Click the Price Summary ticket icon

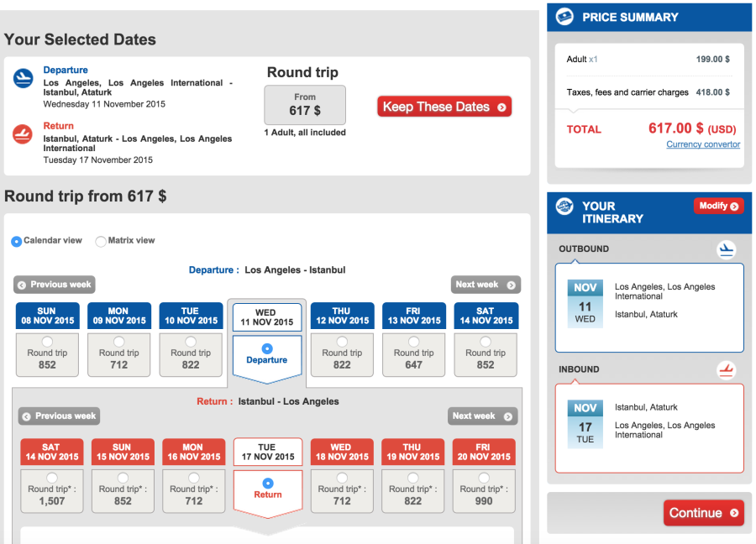click(x=564, y=17)
